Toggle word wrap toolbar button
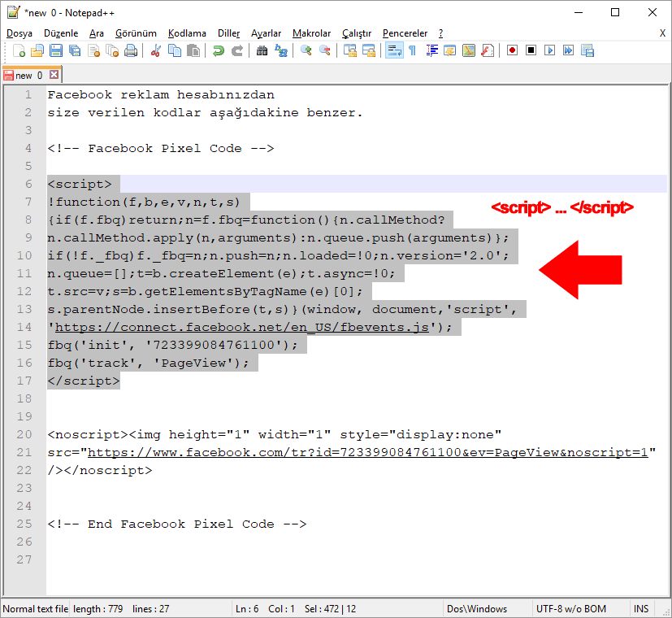The height and width of the screenshot is (618, 672). (x=393, y=50)
